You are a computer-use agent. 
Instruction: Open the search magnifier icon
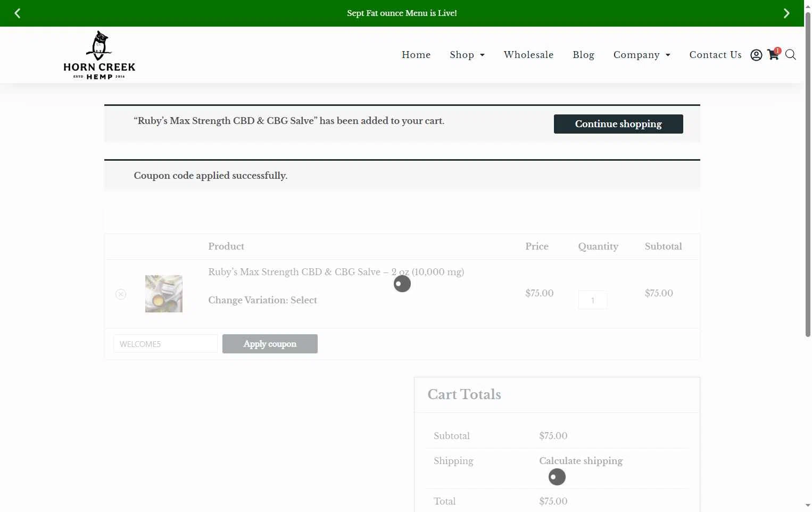[x=791, y=55]
